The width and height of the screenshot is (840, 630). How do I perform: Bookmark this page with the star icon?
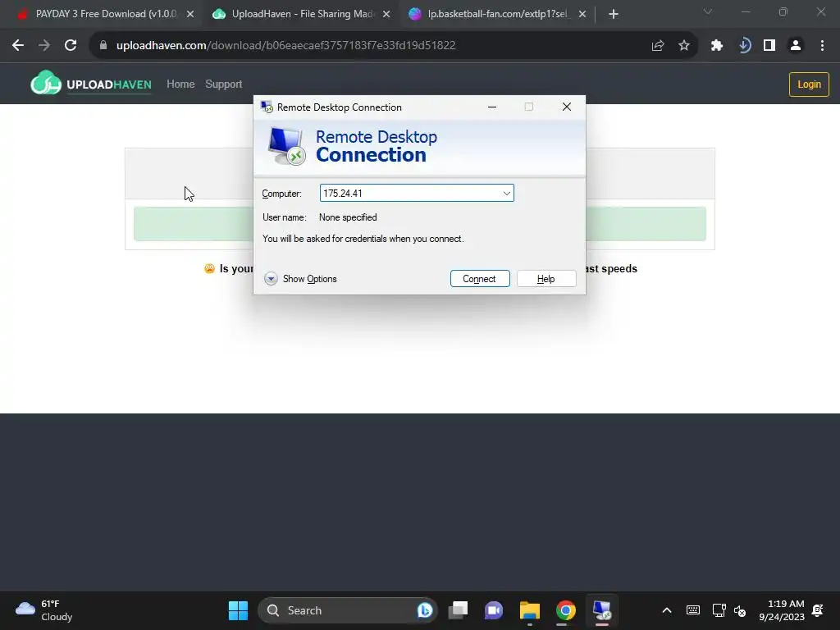[x=684, y=46]
